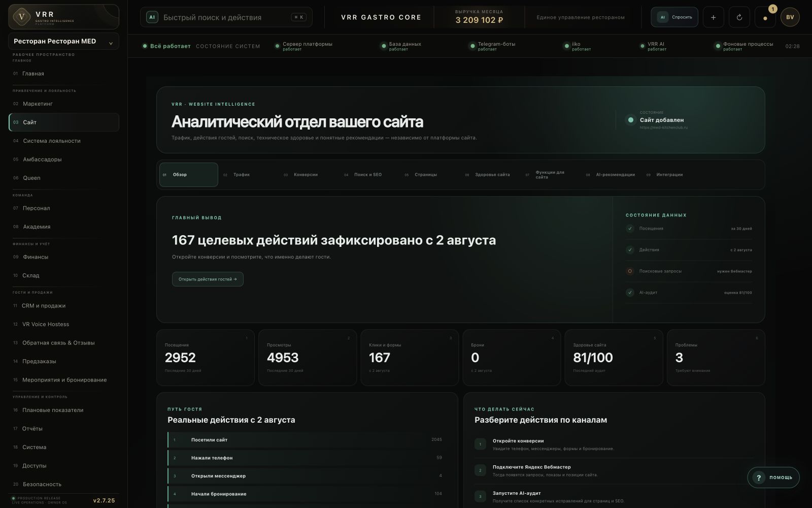The height and width of the screenshot is (508, 812).
Task: Click the Нажали телефон funnel row
Action: click(307, 458)
